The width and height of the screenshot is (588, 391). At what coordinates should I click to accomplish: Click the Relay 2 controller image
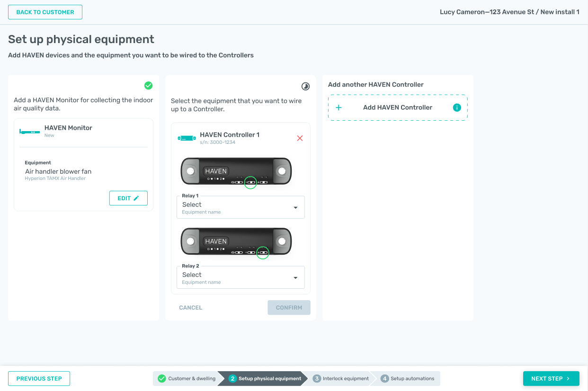(x=236, y=241)
